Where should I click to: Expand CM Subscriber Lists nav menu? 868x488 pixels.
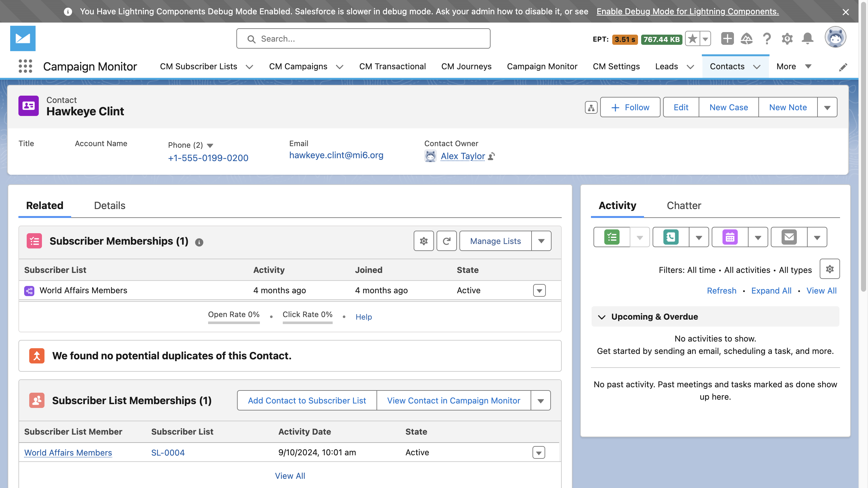click(249, 67)
